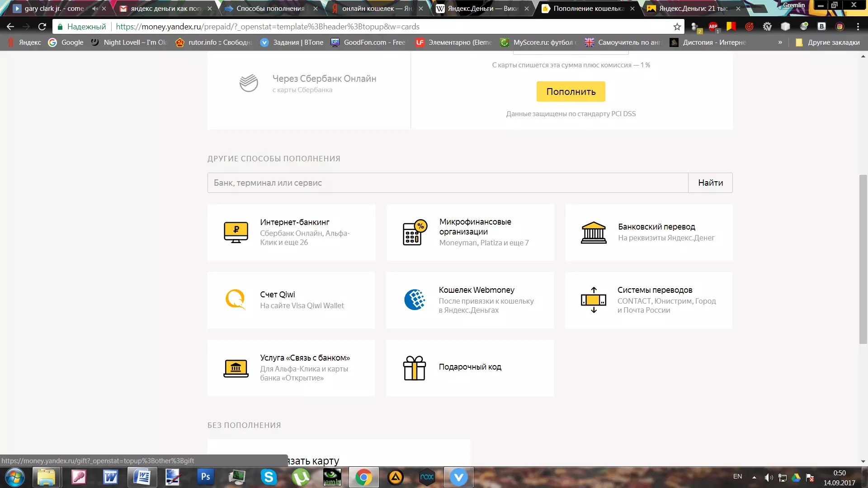The width and height of the screenshot is (868, 488).
Task: Open Nox player from the taskbar
Action: 427,477
